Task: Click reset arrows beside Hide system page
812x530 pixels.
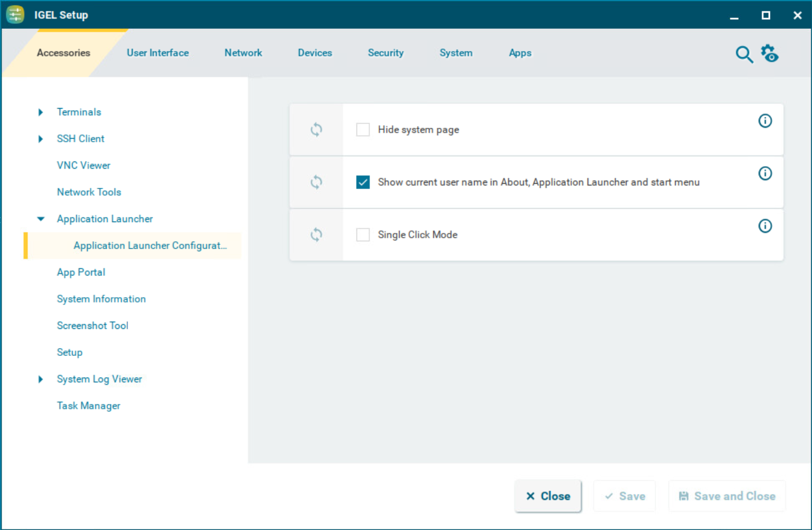Action: pos(316,130)
